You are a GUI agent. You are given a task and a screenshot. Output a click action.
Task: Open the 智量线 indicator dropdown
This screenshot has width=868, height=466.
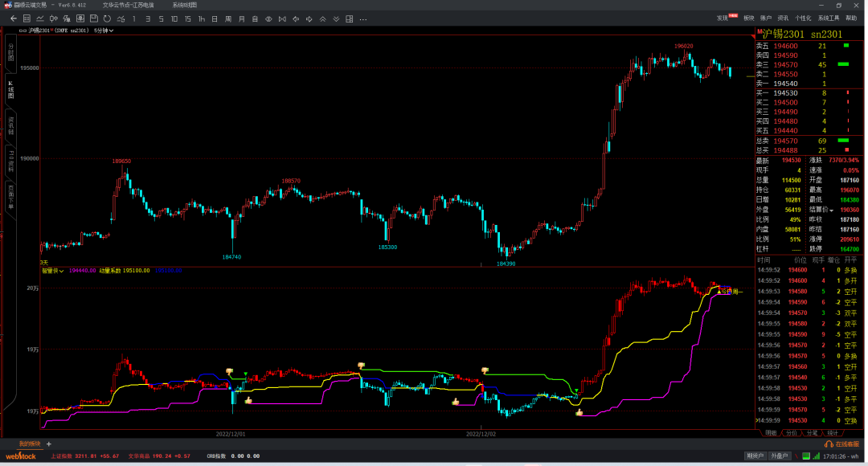coord(52,271)
